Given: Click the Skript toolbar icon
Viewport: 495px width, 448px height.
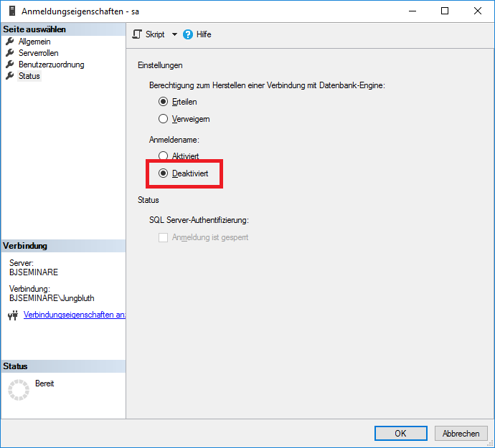Looking at the screenshot, I should click(x=137, y=34).
